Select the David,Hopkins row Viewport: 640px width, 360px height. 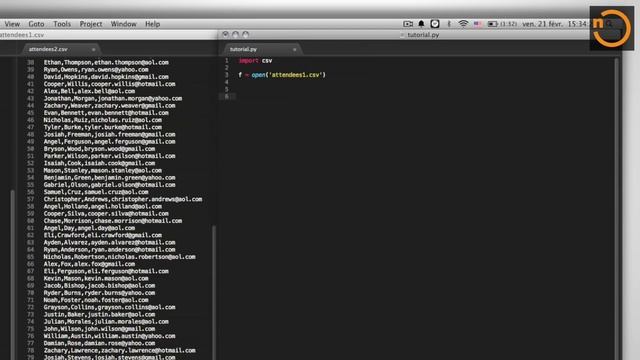click(x=106, y=77)
